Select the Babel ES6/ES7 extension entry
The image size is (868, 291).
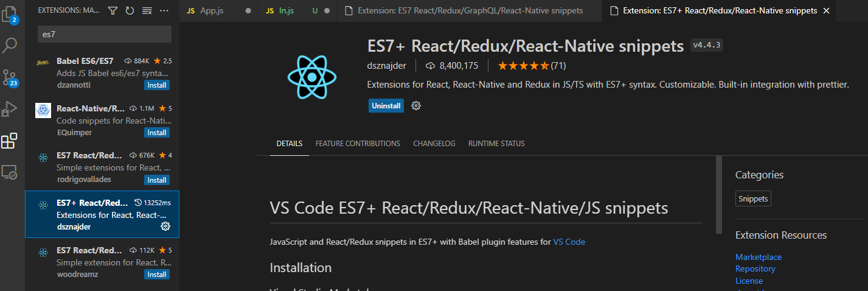102,72
